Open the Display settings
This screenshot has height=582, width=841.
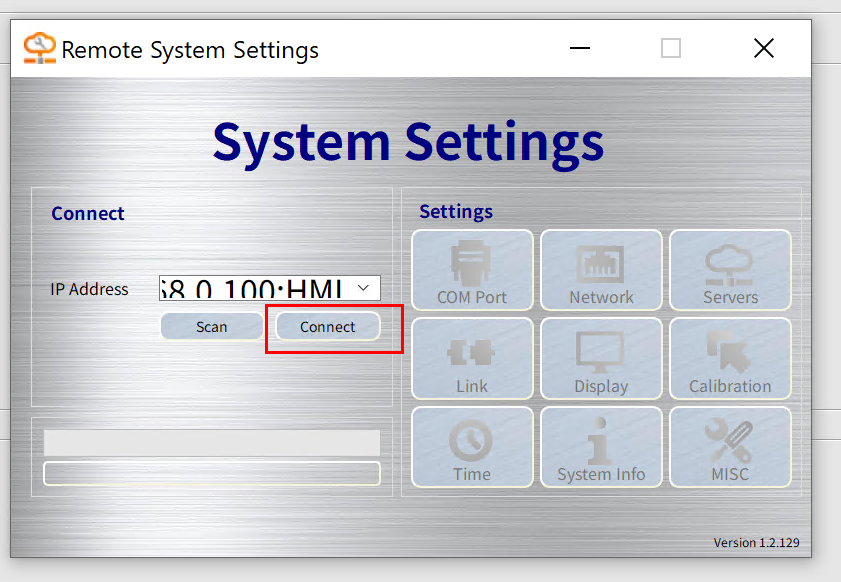tap(601, 359)
